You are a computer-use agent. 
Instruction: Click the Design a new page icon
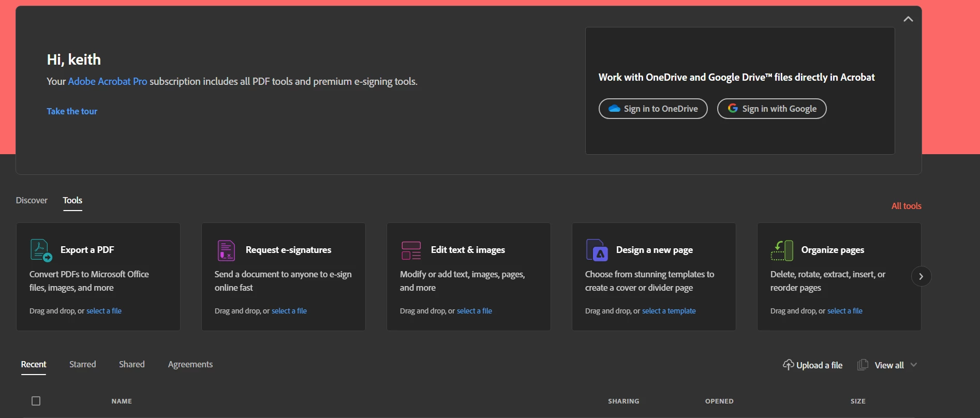(x=597, y=250)
